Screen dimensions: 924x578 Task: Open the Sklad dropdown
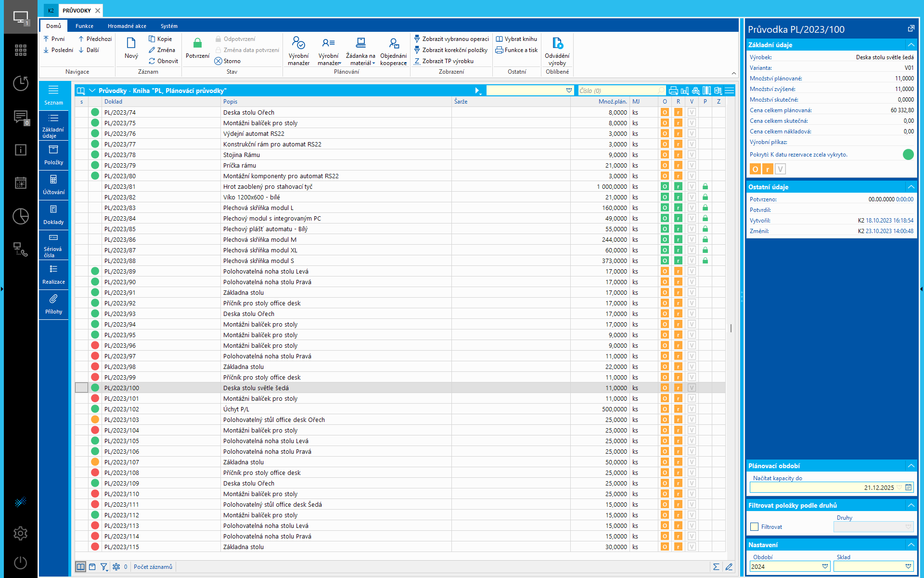tap(908, 566)
